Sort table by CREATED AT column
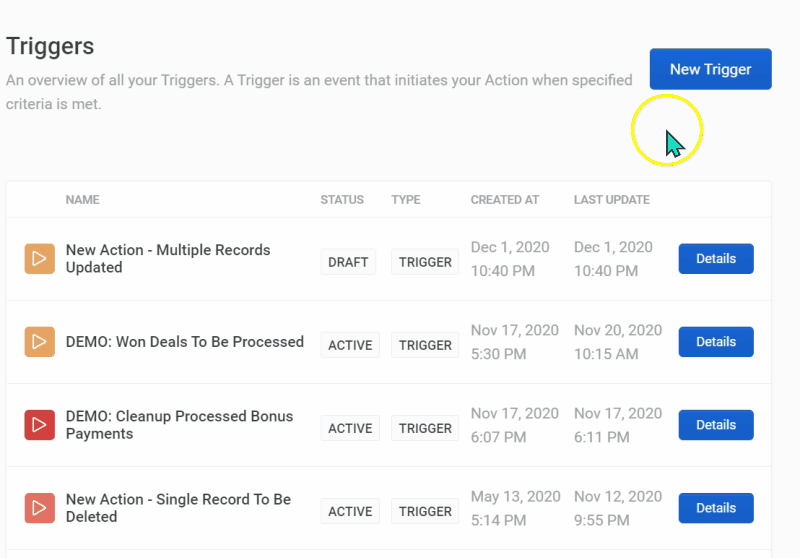The width and height of the screenshot is (800, 558). (504, 200)
